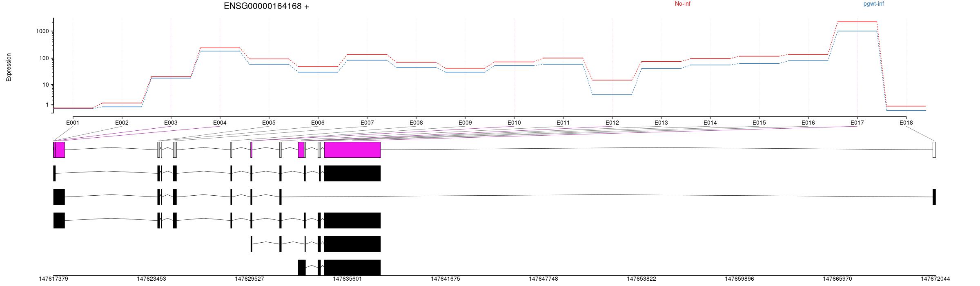This screenshot has height=286, width=980.
Task: Click the last exon of the long-intron transcript
Action: coord(934,197)
